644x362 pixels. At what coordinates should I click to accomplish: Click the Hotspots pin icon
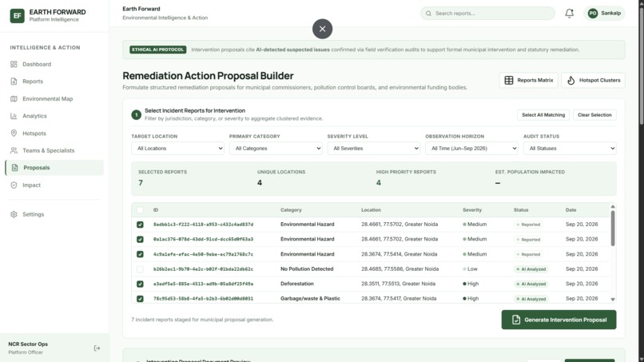tap(14, 133)
